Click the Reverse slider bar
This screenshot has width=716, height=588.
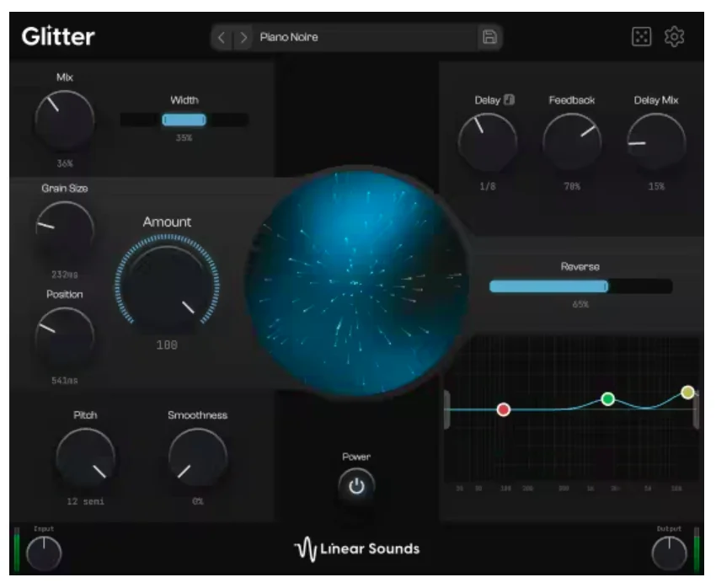581,286
